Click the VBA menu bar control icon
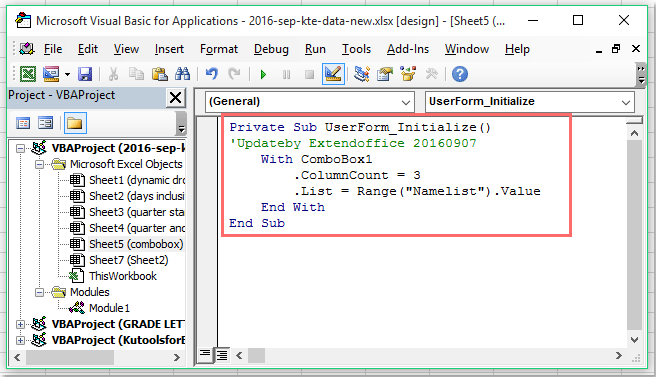The image size is (656, 377). (27, 49)
